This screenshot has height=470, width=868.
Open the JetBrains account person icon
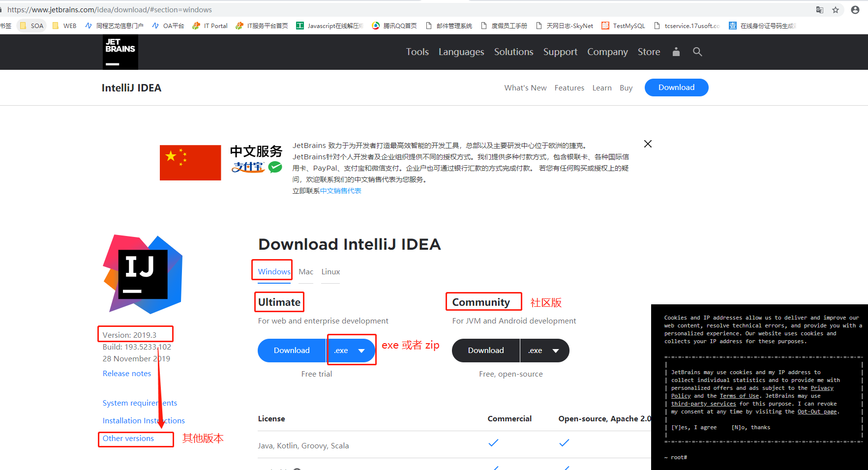point(676,52)
